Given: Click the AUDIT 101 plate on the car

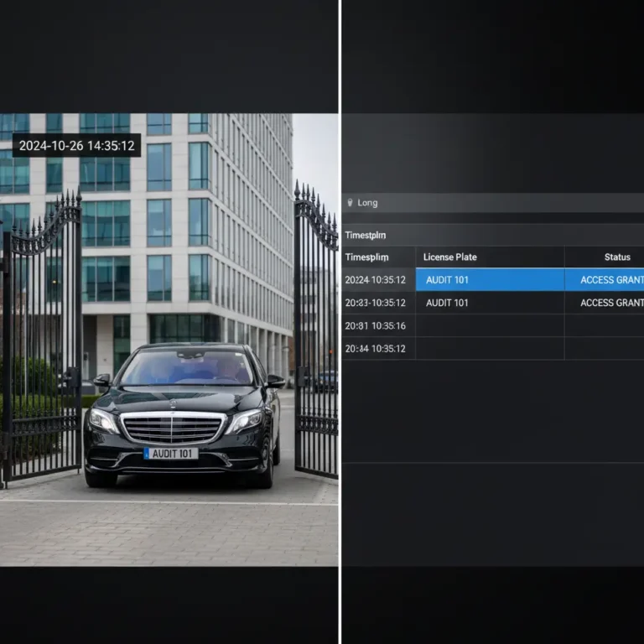Looking at the screenshot, I should [x=171, y=454].
